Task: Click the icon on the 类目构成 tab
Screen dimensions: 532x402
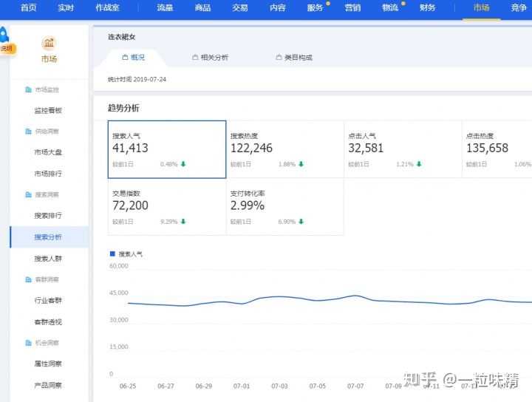Action: pos(278,57)
